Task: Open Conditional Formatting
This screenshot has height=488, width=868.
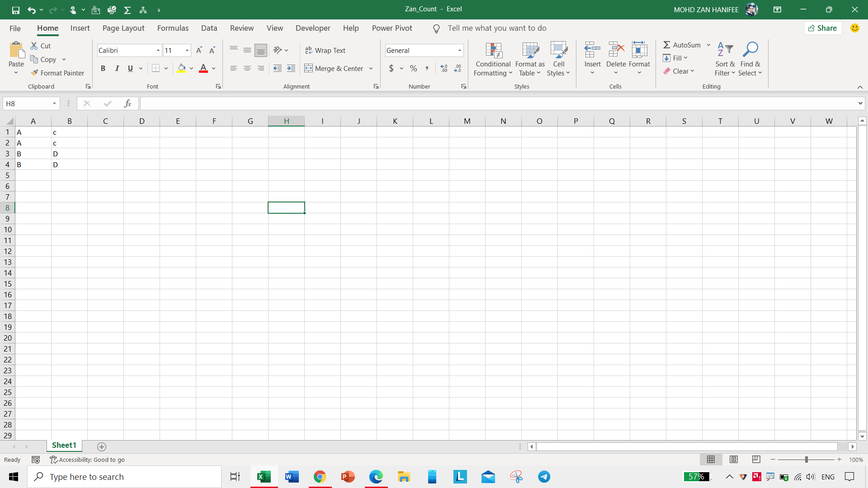Action: pyautogui.click(x=493, y=59)
